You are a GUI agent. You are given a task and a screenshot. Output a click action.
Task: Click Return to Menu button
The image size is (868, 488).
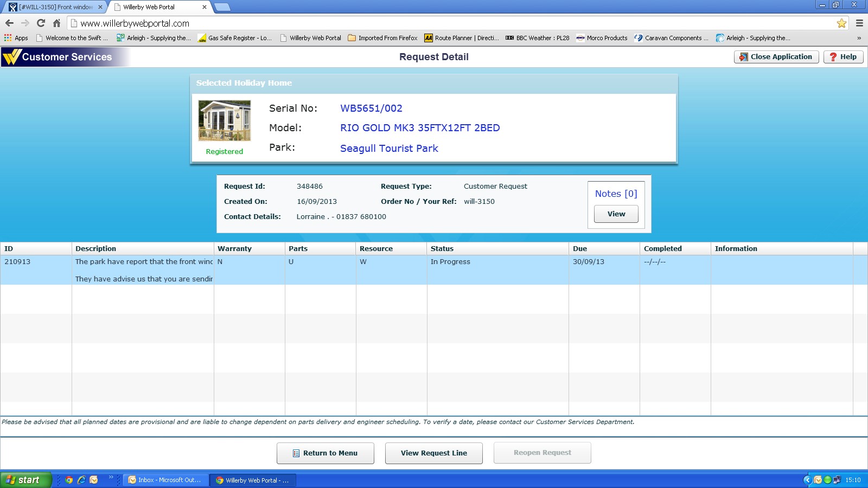tap(325, 453)
